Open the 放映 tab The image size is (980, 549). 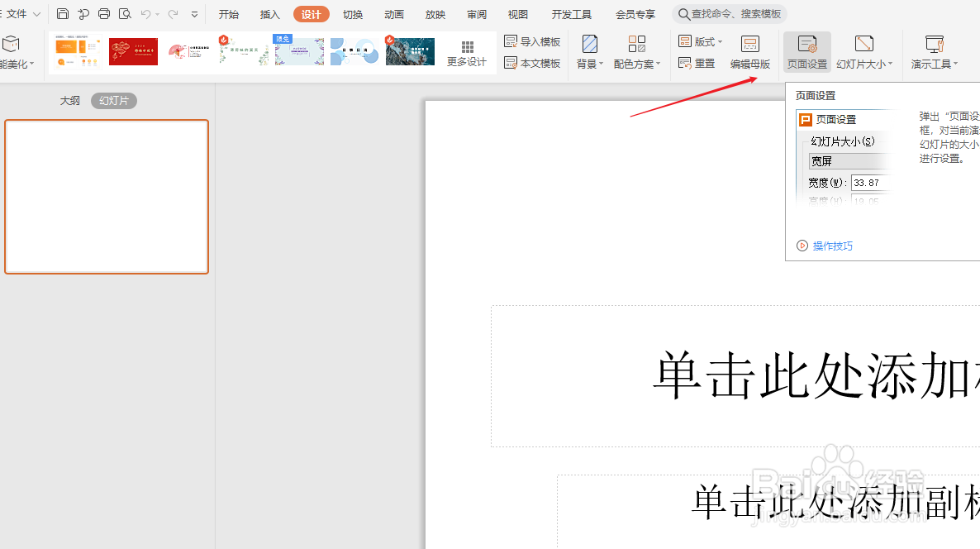pos(435,14)
